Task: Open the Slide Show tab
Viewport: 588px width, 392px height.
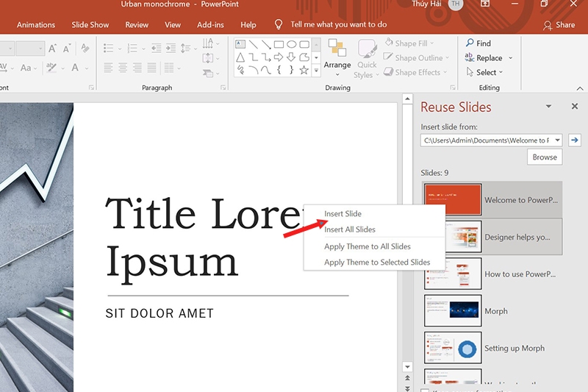Action: (90, 25)
